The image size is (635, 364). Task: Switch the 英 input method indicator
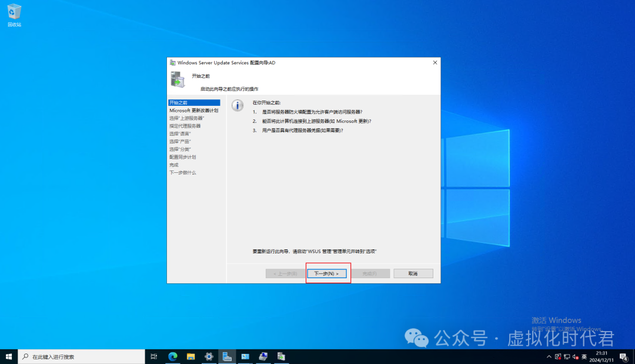coord(584,357)
